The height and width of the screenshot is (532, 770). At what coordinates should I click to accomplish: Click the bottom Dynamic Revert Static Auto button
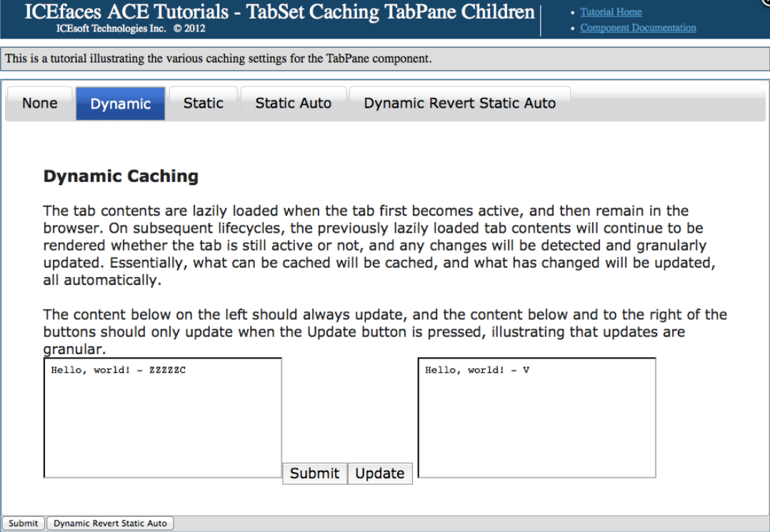pos(110,523)
